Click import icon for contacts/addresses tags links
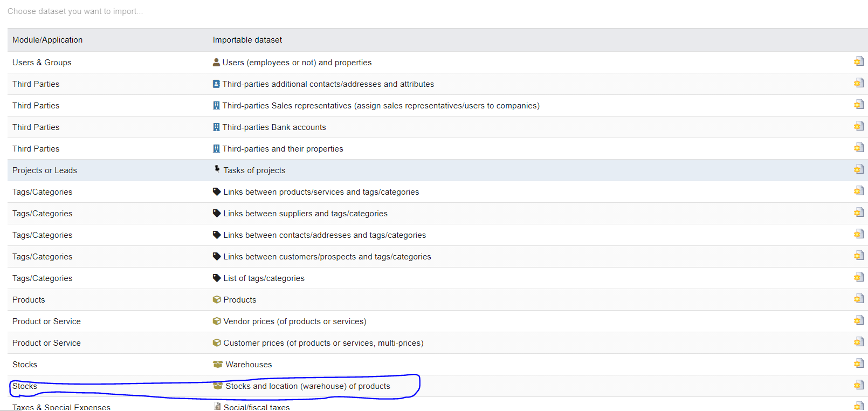 858,234
